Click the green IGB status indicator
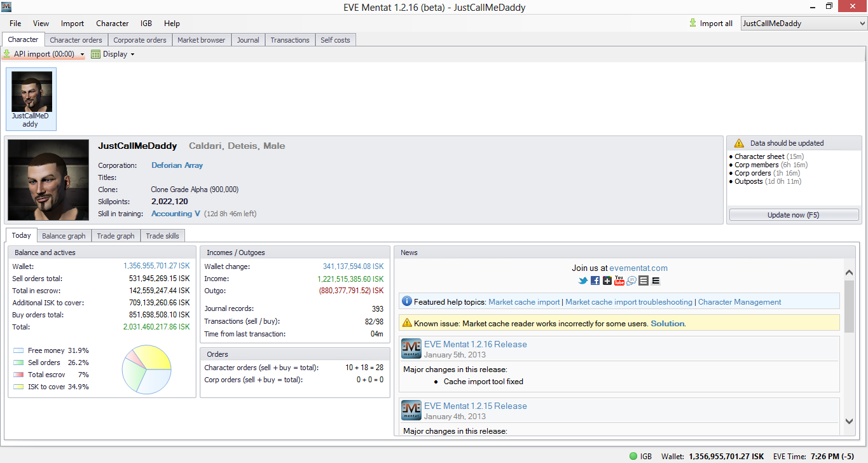This screenshot has width=868, height=463. 633,456
